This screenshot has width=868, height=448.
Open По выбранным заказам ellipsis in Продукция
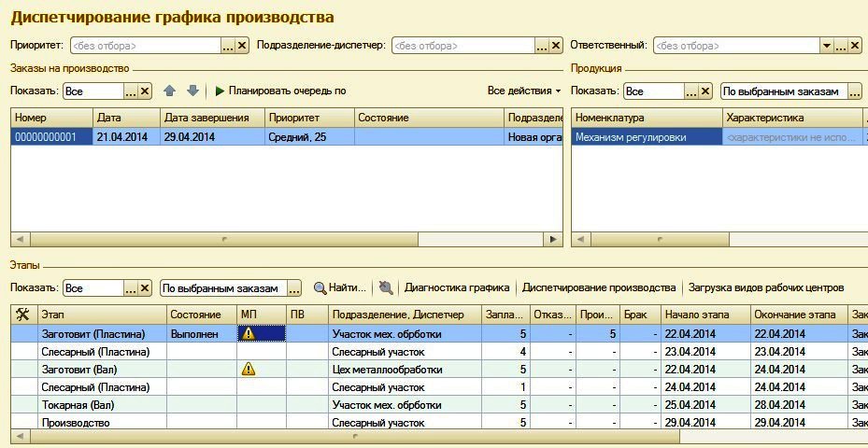coord(855,91)
